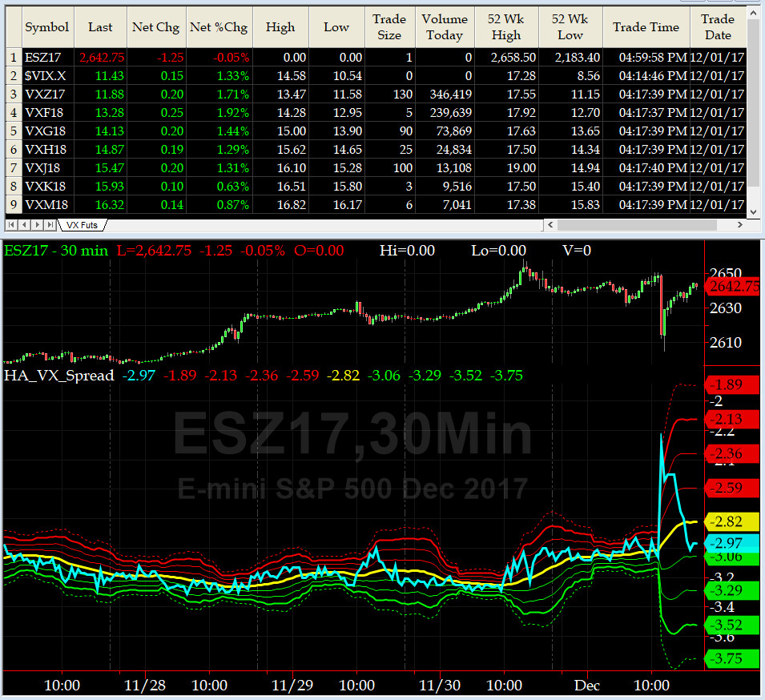765x700 pixels.
Task: Go to last sheet tab arrow
Action: coord(50,225)
